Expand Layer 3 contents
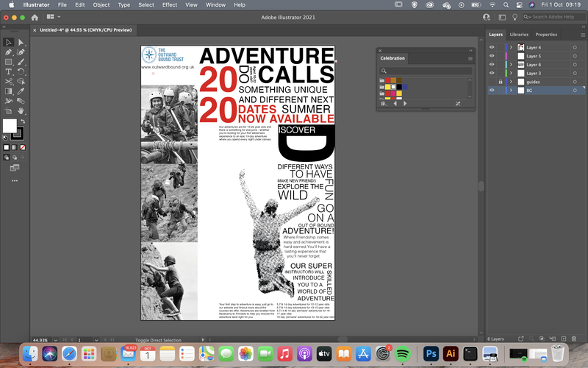This screenshot has height=368, width=588. (511, 73)
